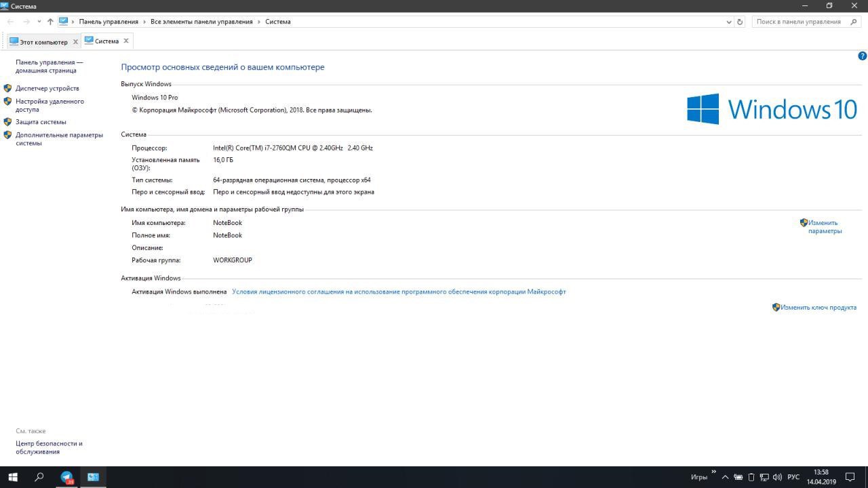Click the 'Система' breadcrumb segment

278,22
